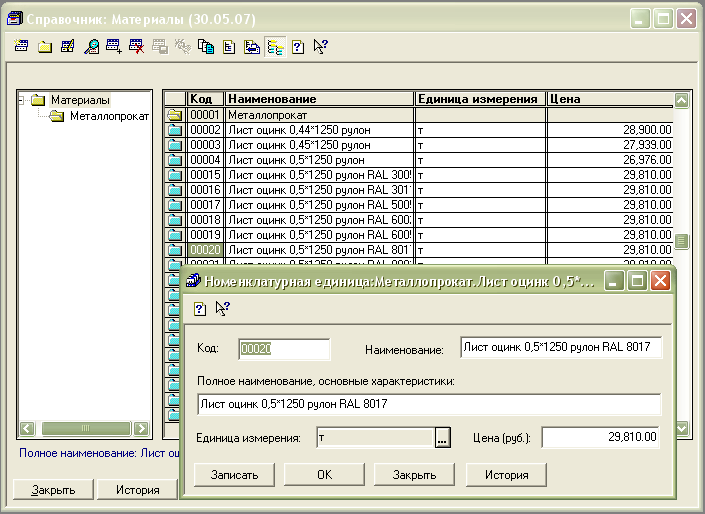The image size is (705, 514).
Task: Click the Наименование column header
Action: point(319,99)
